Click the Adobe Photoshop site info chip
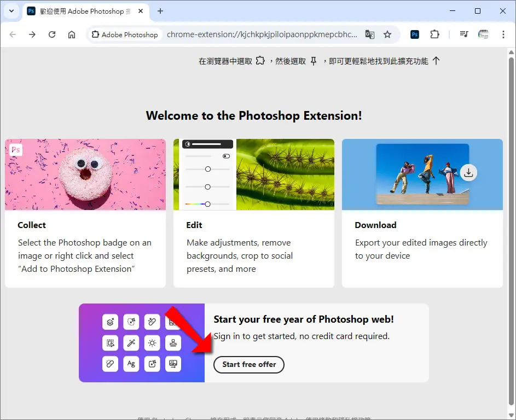The image size is (516, 420). click(x=125, y=34)
